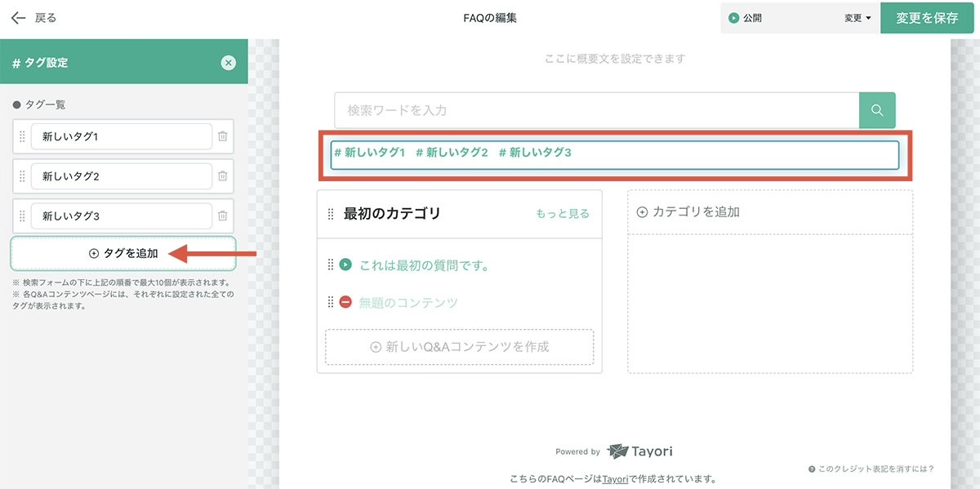
Task: Delete 新しいタグ2 with trash icon
Action: pyautogui.click(x=222, y=176)
